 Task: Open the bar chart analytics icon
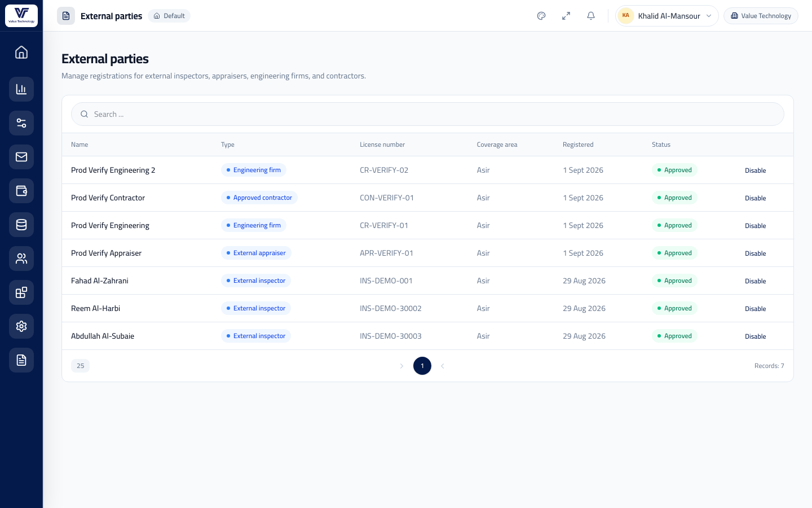click(x=21, y=89)
